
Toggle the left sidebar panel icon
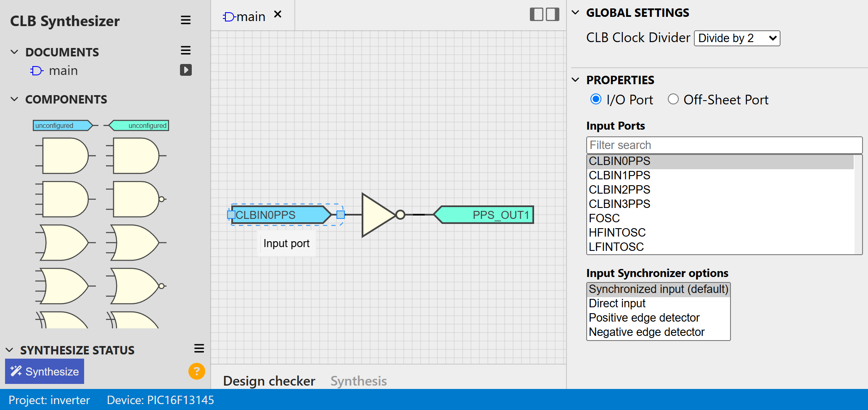536,14
